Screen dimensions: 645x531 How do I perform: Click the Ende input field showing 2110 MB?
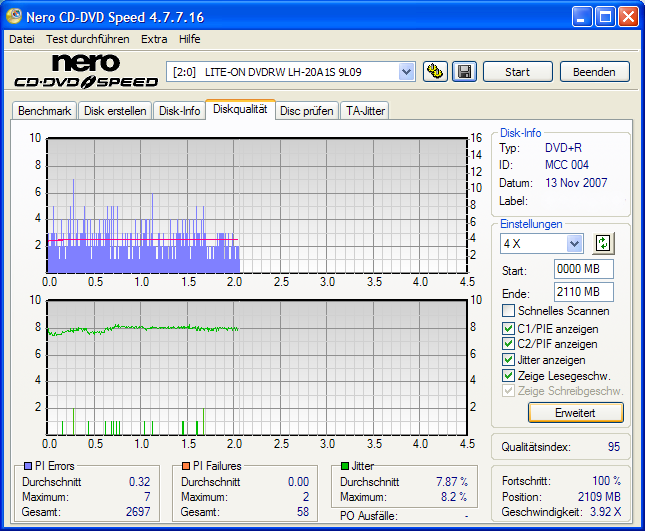pos(583,292)
